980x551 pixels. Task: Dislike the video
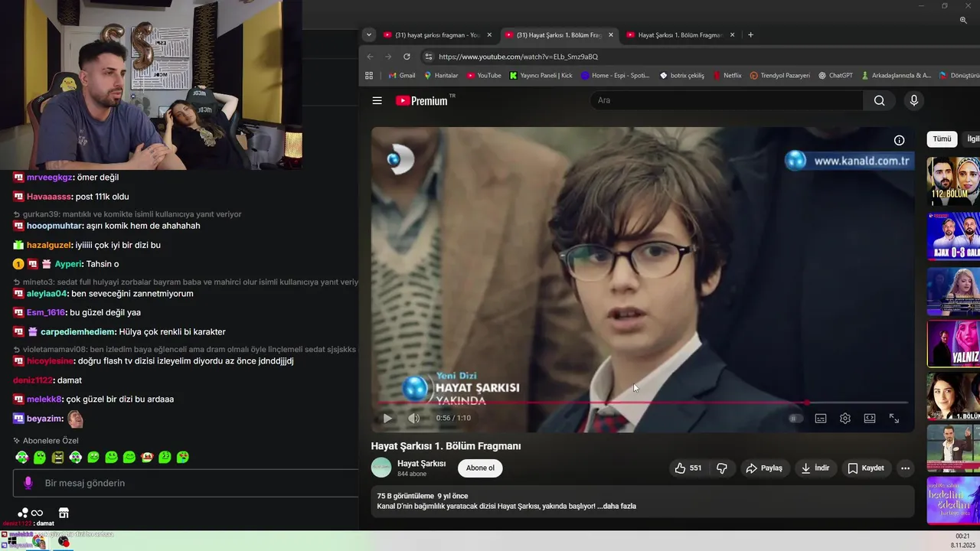tap(721, 468)
